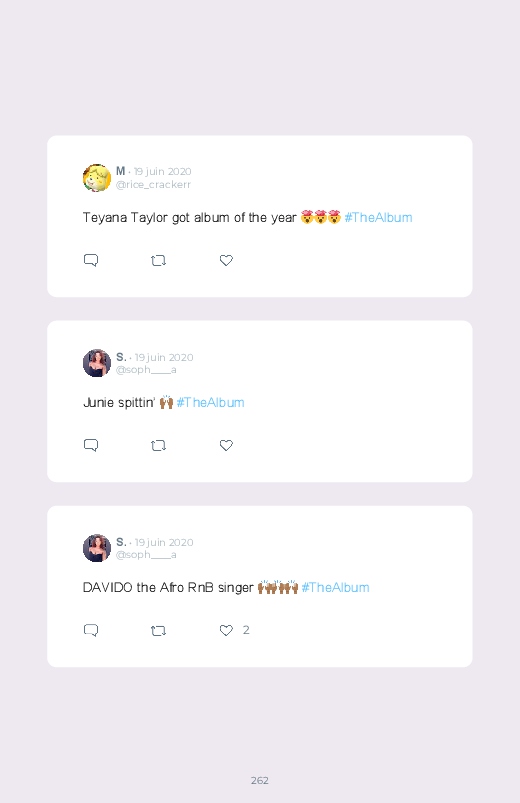The height and width of the screenshot is (803, 520).
Task: Open #TheAlbum hashtag in Teyana Taylor tweet
Action: [x=378, y=218]
